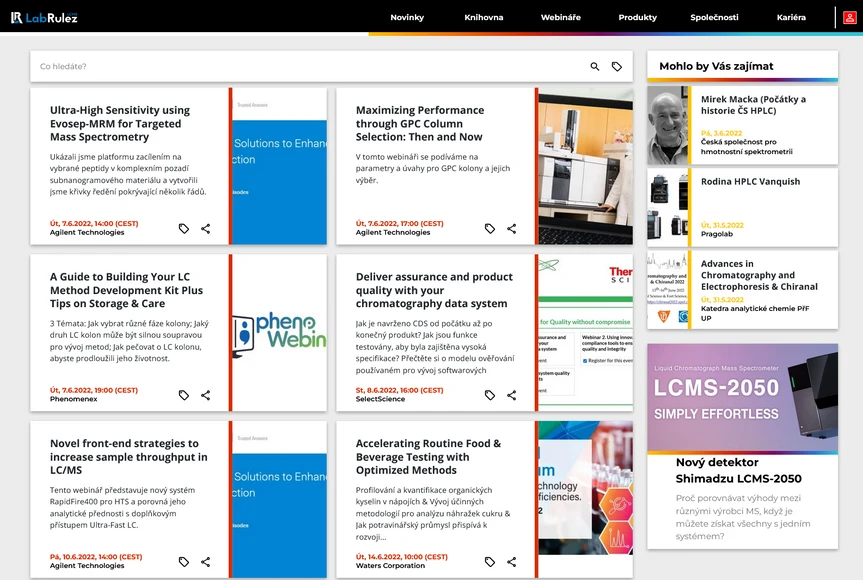Screen dimensions: 863x580
Task: Click 'Pragolab' under Rodina HPLC Vanquish
Action: pos(717,234)
